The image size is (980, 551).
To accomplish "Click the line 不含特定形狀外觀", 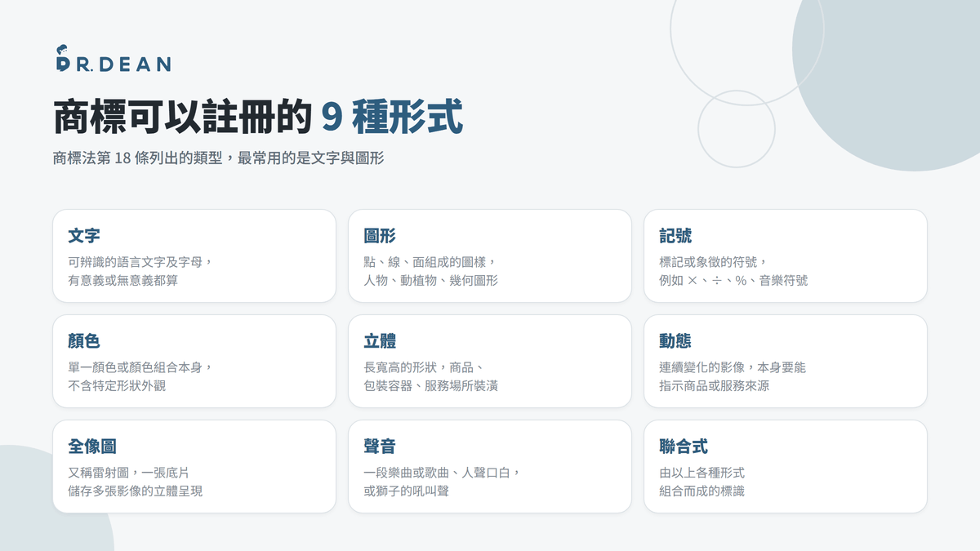I will (x=117, y=385).
